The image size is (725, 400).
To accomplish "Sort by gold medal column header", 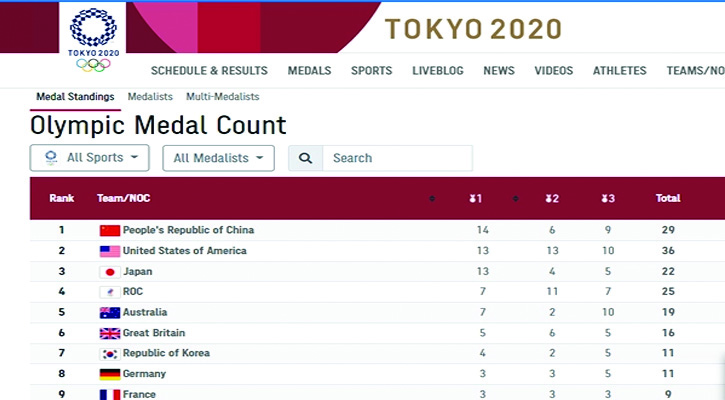I will [475, 198].
